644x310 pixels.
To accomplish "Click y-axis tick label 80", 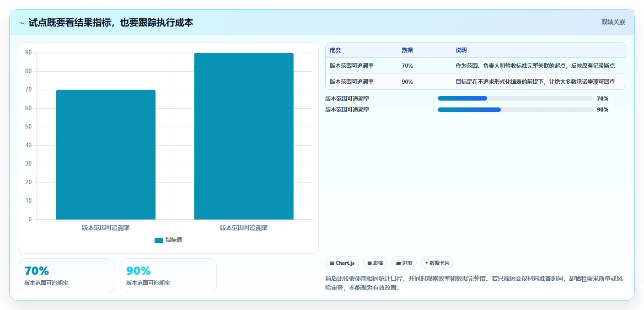I will (x=28, y=71).
